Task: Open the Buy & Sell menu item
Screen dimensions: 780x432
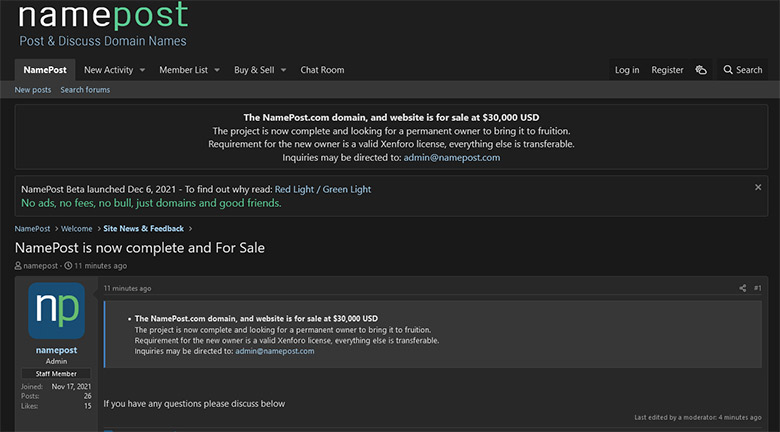Action: pos(254,70)
